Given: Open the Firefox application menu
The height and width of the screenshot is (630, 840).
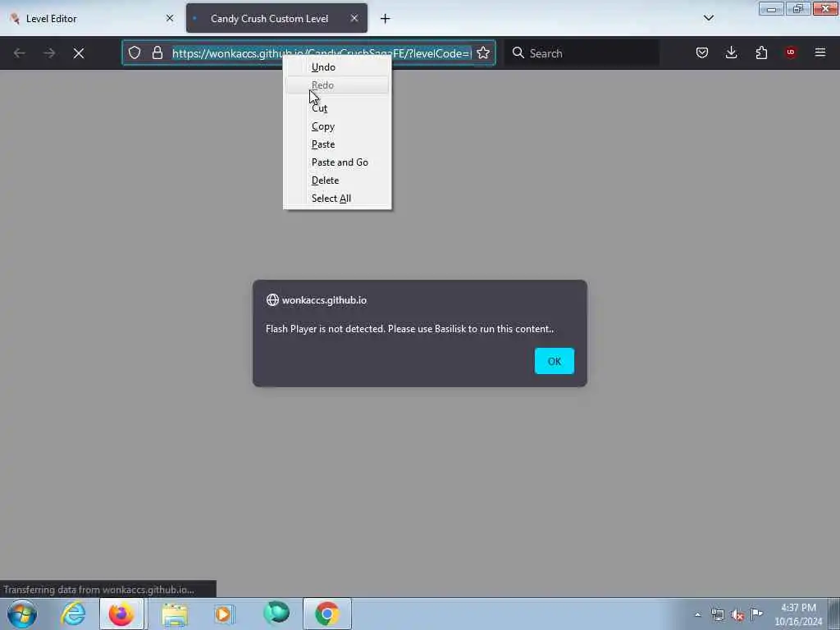Looking at the screenshot, I should click(820, 52).
